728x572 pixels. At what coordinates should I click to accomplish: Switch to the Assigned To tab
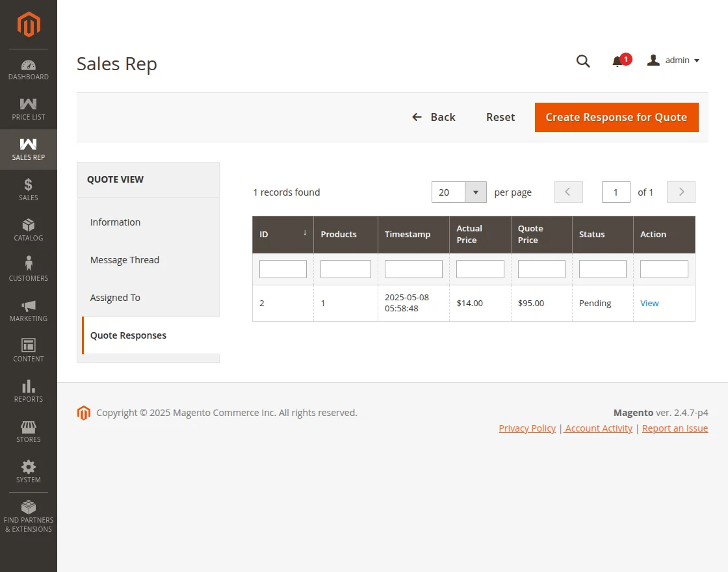[115, 298]
